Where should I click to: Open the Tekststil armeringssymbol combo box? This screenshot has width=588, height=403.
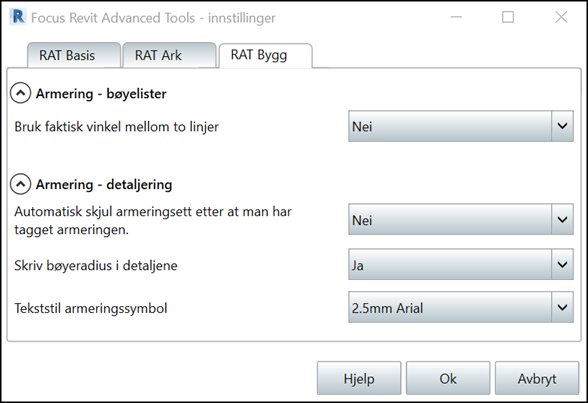(461, 307)
